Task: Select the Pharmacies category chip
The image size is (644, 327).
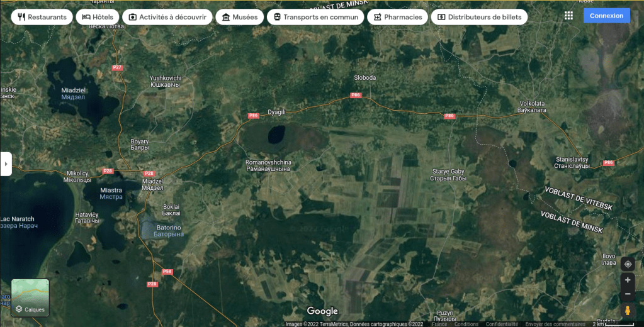Action: [x=397, y=17]
